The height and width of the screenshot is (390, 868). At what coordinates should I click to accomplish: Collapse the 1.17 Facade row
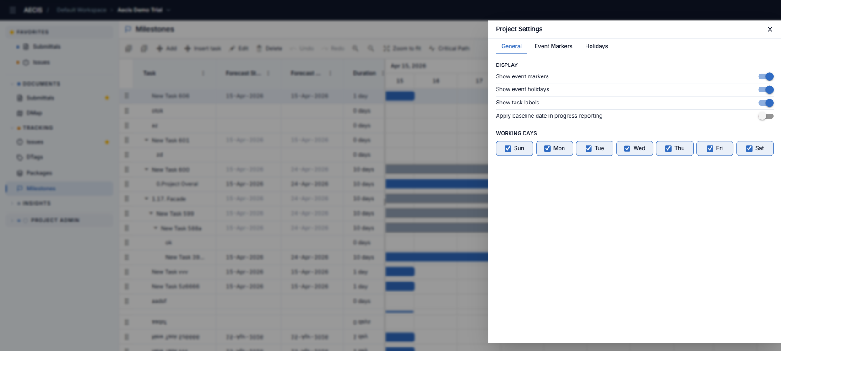coord(146,199)
